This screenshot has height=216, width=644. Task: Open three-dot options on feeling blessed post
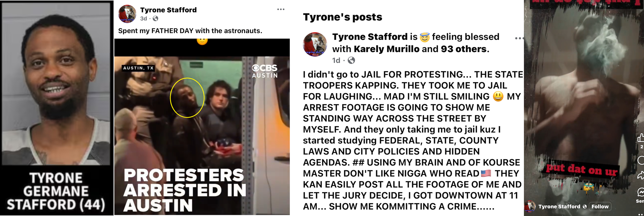pos(519,38)
